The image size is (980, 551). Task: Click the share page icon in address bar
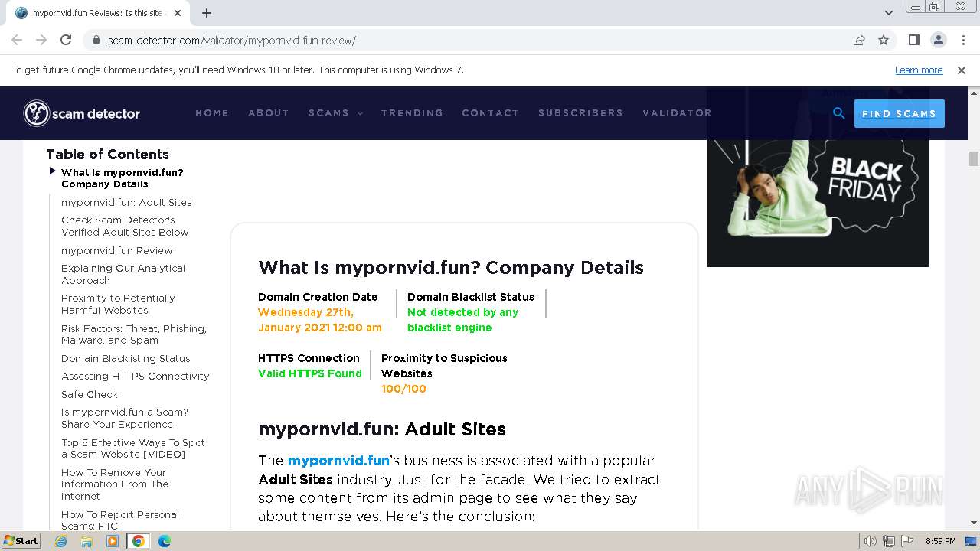(x=859, y=40)
